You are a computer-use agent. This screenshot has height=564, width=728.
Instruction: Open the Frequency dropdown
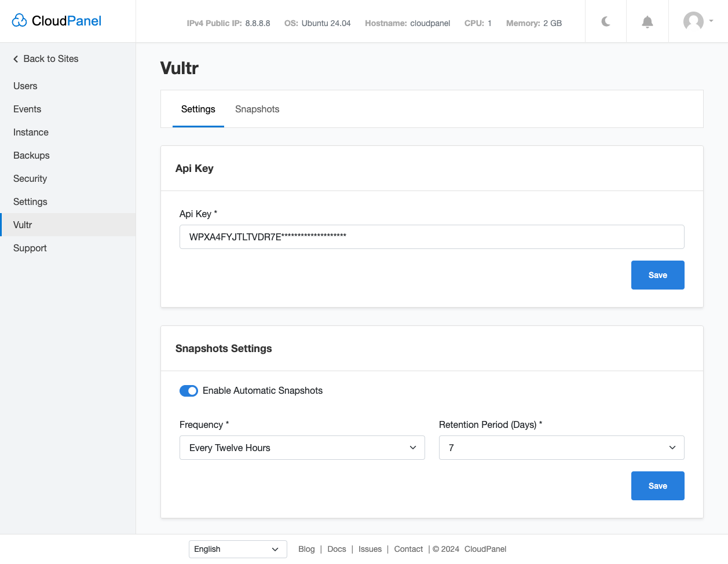click(x=302, y=448)
